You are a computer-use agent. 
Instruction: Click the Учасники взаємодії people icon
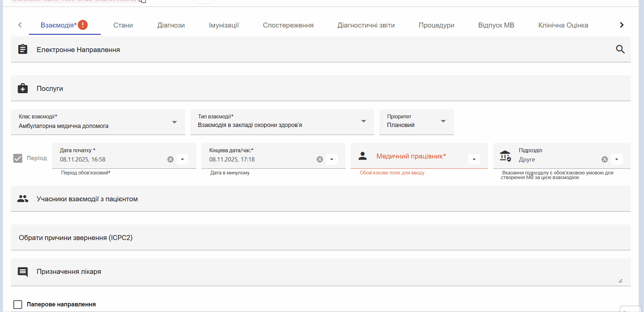pyautogui.click(x=23, y=199)
